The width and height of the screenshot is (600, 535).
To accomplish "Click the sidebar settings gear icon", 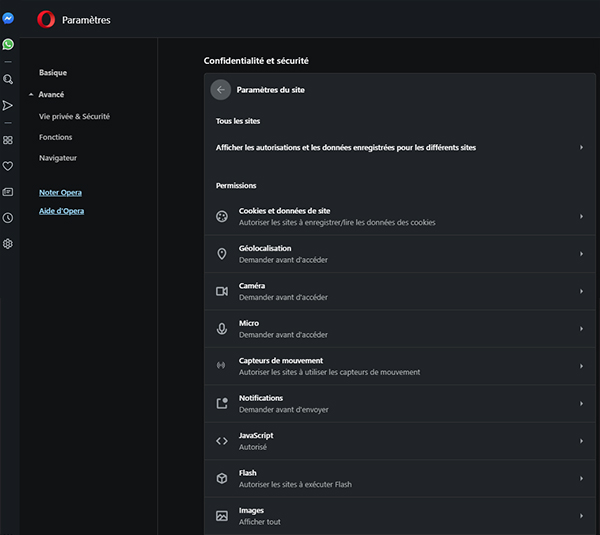I will click(8, 244).
